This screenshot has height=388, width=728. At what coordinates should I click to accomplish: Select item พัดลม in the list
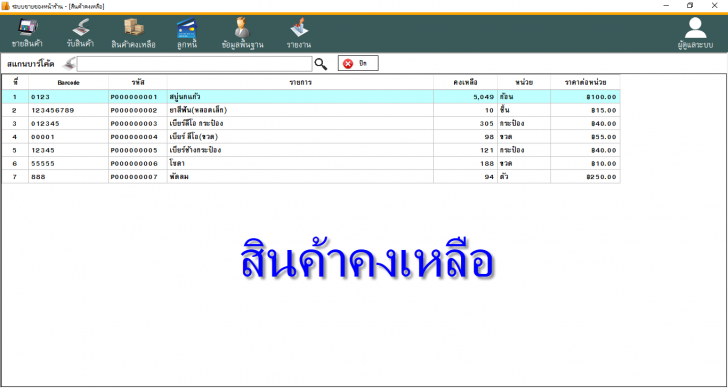pyautogui.click(x=300, y=177)
